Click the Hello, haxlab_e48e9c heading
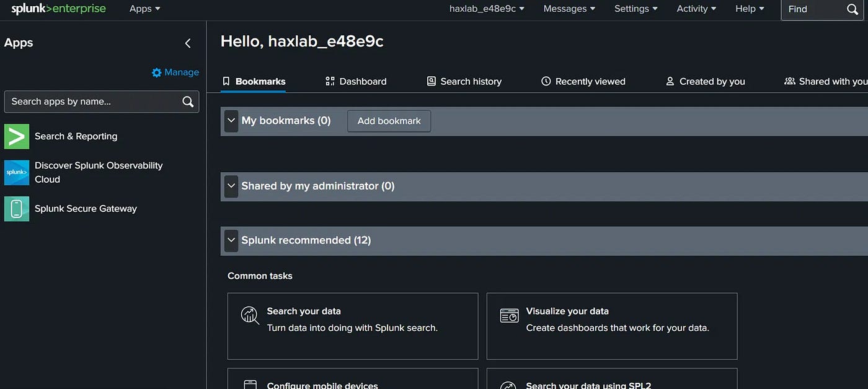The height and width of the screenshot is (389, 868). pyautogui.click(x=302, y=42)
